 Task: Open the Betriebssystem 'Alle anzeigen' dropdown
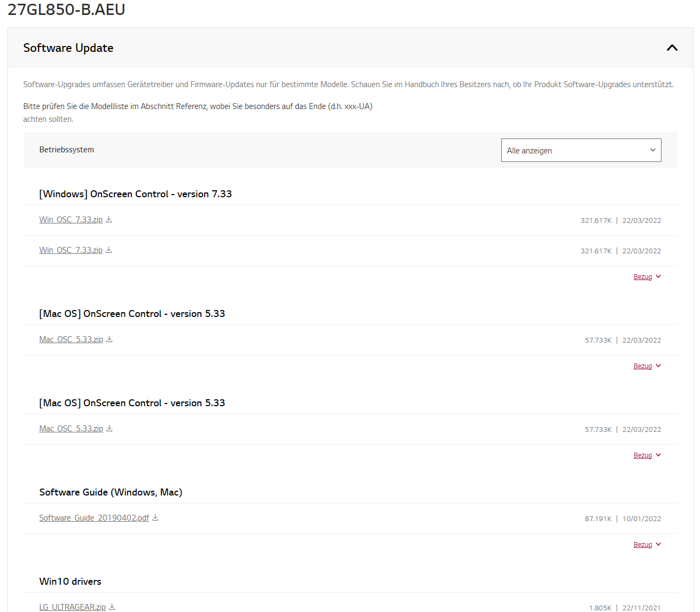(x=581, y=150)
